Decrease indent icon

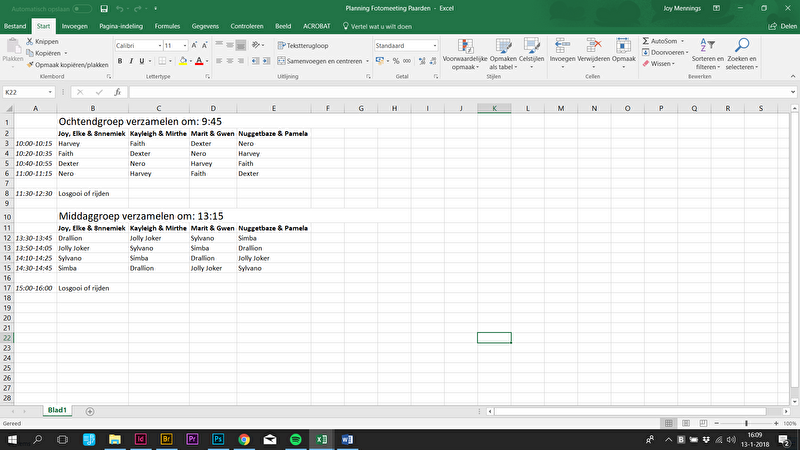tap(255, 61)
